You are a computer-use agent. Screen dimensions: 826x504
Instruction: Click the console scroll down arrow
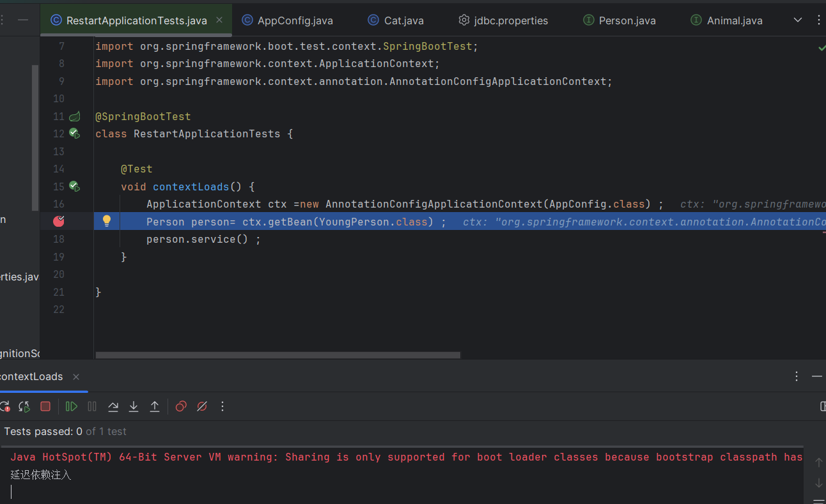(819, 482)
